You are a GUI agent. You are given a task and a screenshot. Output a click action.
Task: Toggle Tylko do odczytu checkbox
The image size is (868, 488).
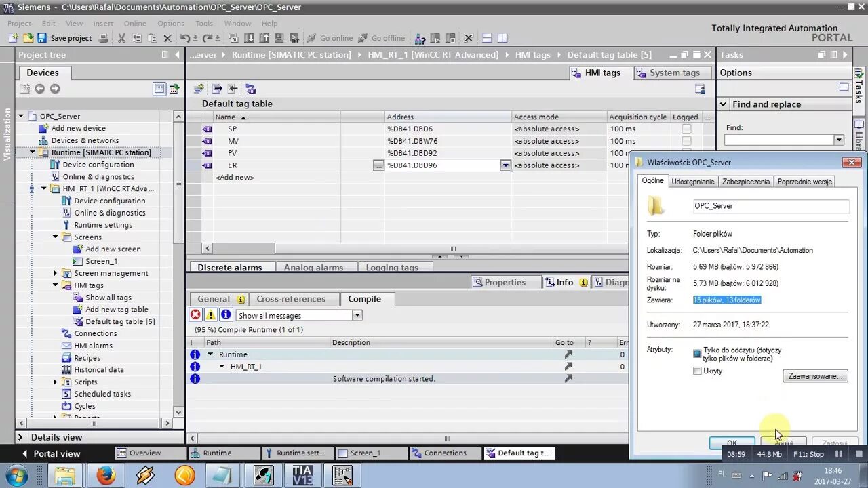click(697, 354)
